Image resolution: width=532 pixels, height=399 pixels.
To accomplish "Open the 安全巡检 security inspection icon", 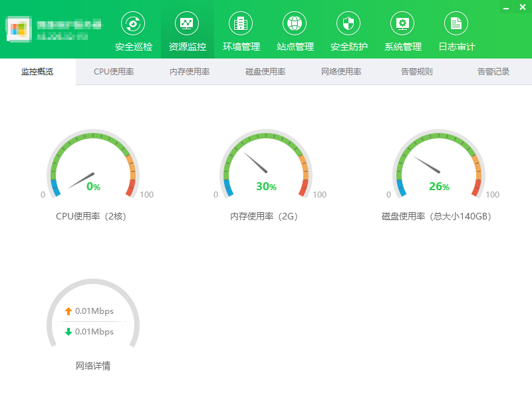I will pyautogui.click(x=132, y=30).
